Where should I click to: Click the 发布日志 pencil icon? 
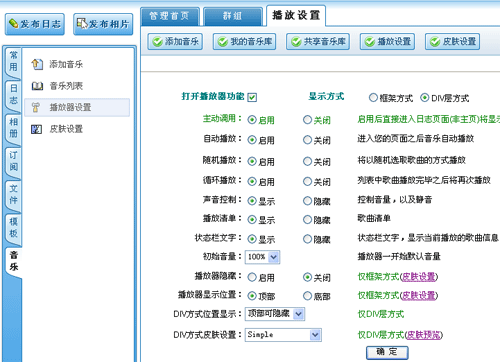[14, 24]
